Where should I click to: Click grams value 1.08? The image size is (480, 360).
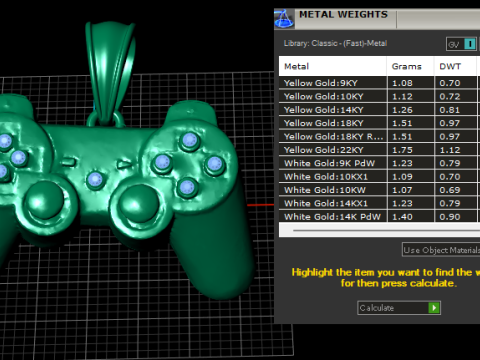(402, 83)
